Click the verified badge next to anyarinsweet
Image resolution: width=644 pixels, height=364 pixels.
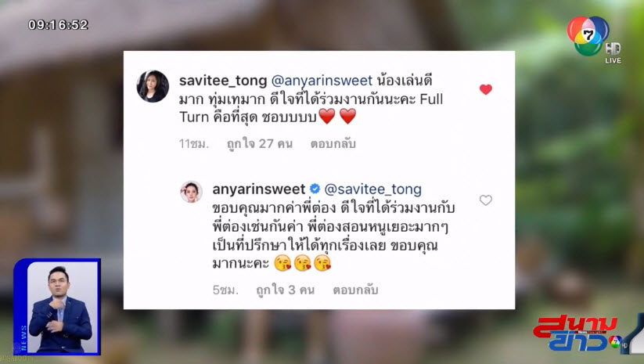pos(315,189)
